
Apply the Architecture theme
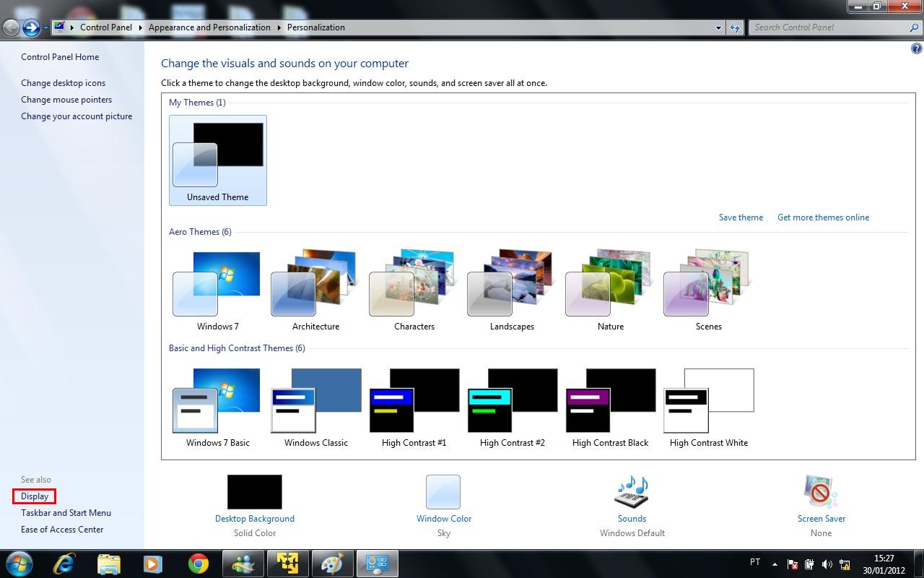pos(316,291)
